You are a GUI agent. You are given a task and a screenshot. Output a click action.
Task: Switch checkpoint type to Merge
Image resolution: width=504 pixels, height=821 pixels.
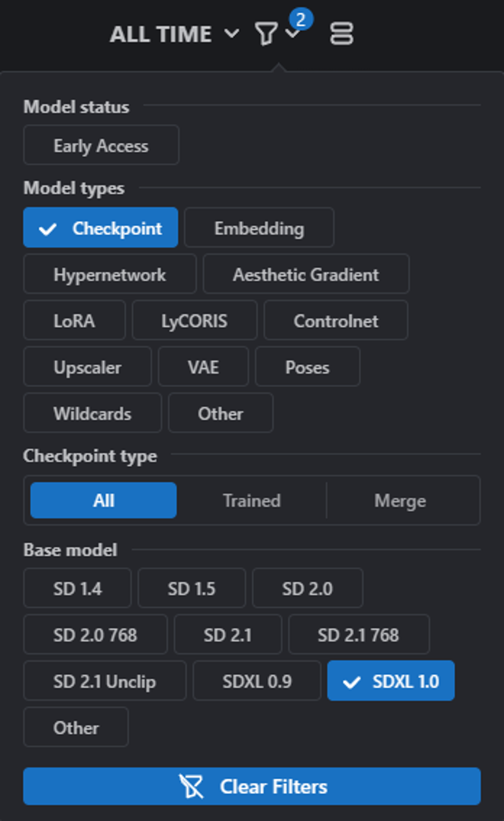400,500
